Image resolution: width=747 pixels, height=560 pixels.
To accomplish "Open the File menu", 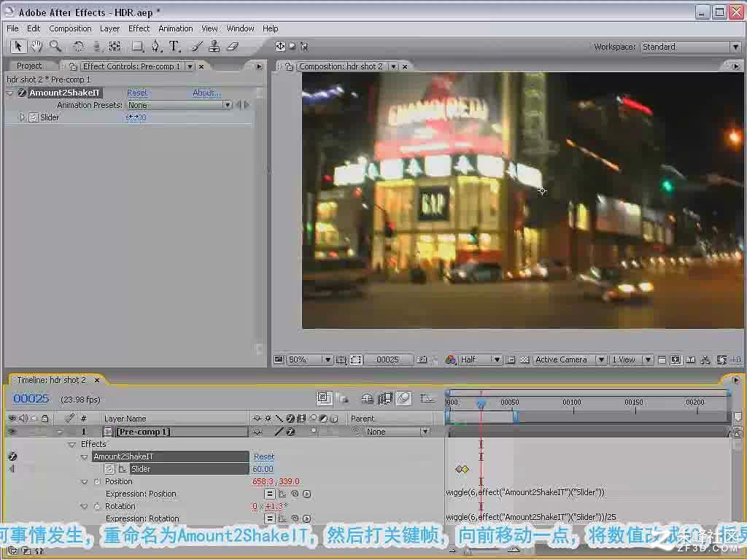I will pos(13,28).
